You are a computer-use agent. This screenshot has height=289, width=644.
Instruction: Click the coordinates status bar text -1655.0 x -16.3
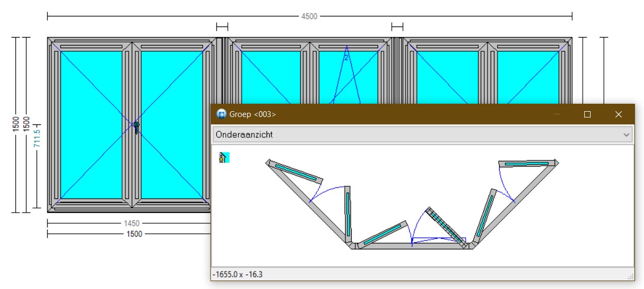point(237,274)
